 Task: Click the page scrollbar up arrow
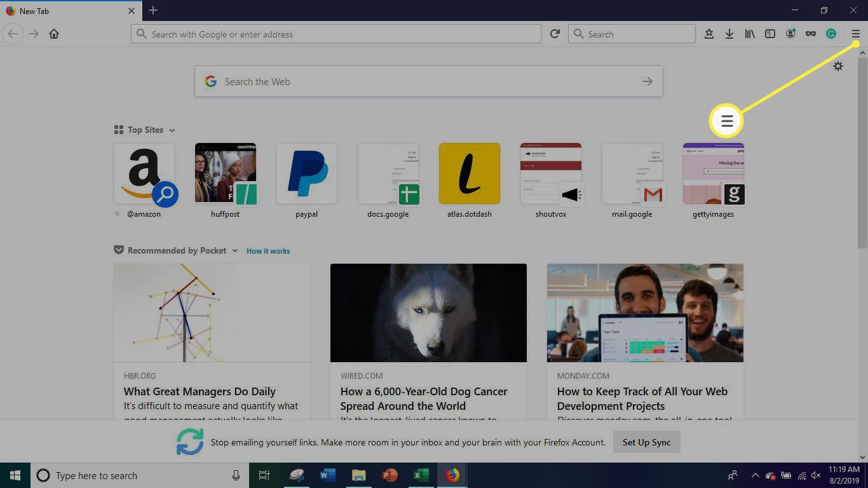point(862,53)
